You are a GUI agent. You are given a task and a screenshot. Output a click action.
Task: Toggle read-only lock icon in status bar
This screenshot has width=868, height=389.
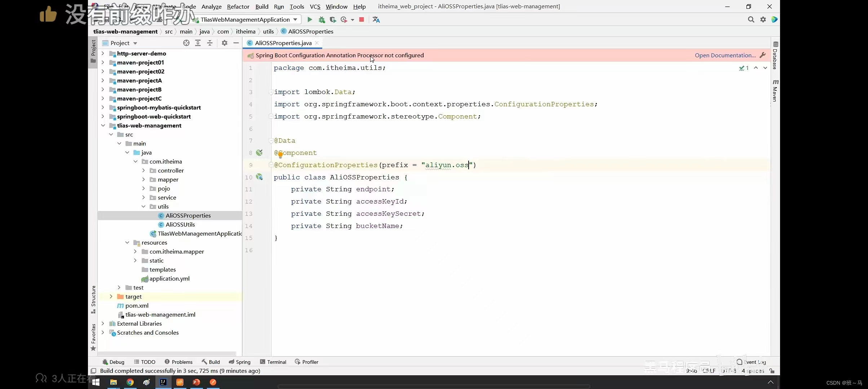click(x=772, y=371)
